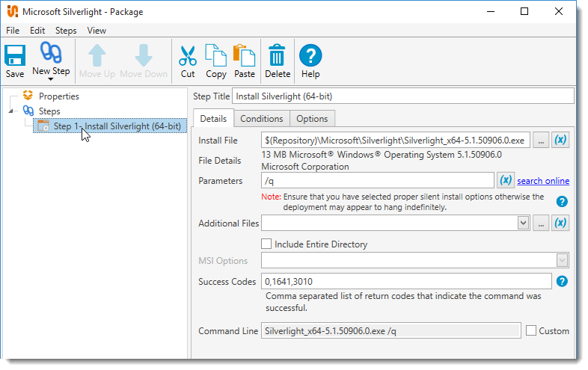This screenshot has height=370, width=588.
Task: Browse for Install File with ellipsis button
Action: point(541,141)
